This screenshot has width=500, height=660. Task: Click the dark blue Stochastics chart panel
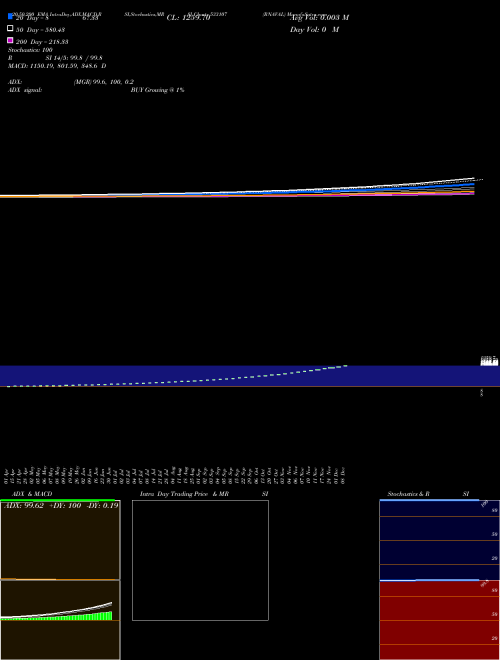tap(439, 540)
